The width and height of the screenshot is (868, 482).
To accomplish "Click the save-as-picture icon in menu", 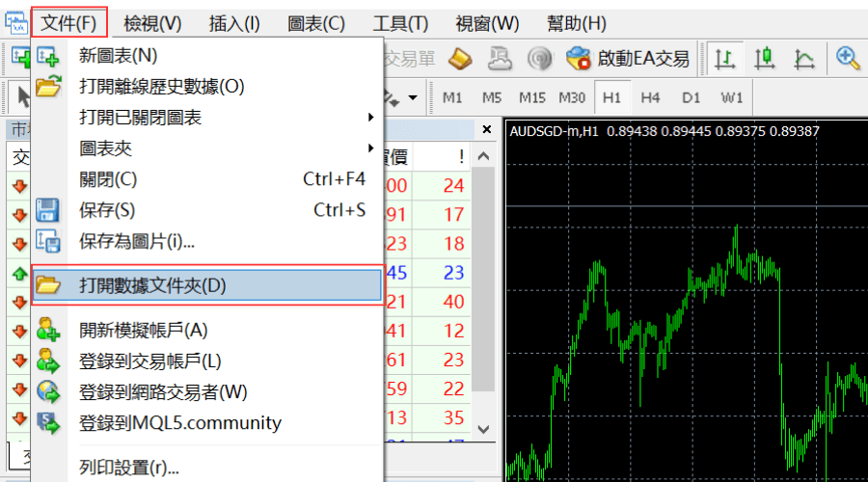I will pyautogui.click(x=48, y=241).
